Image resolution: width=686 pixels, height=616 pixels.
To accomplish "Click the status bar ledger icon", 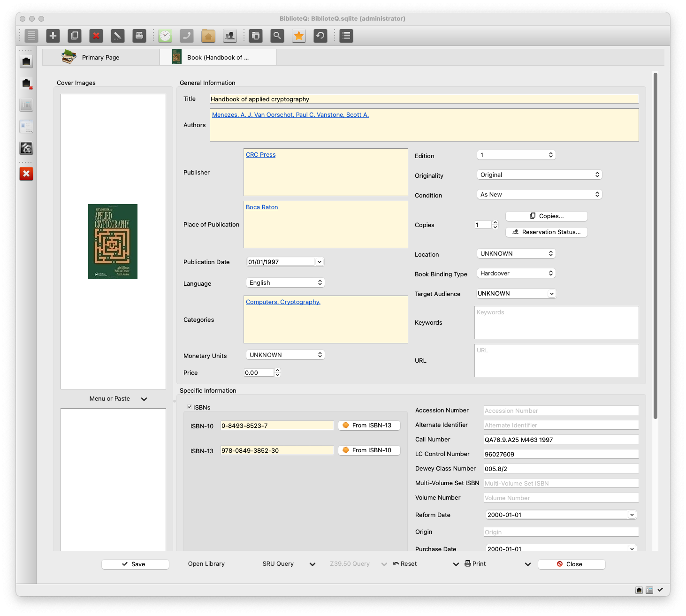I will (649, 590).
